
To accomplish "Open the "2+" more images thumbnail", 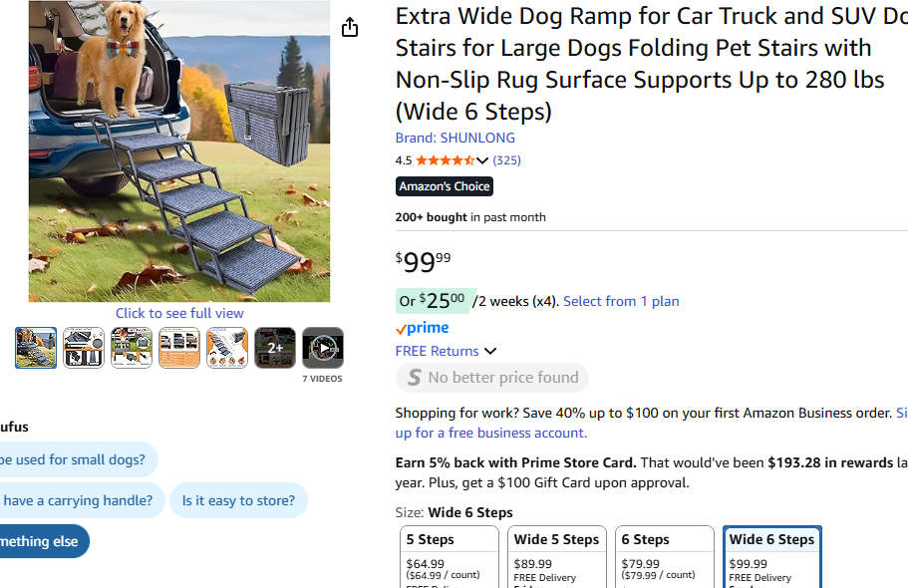I will [275, 348].
